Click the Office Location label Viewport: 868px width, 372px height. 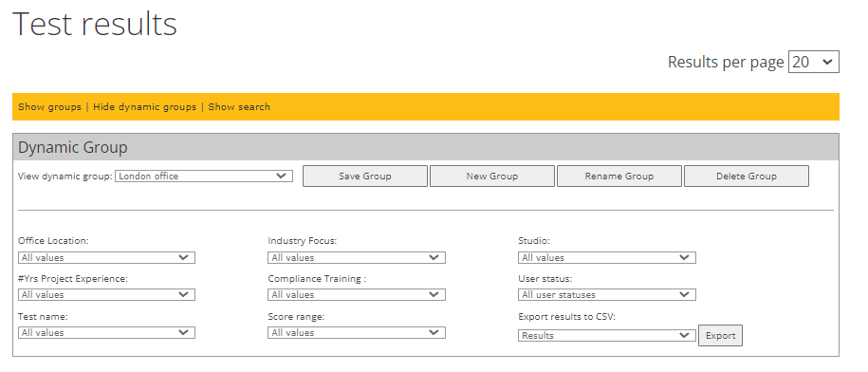pyautogui.click(x=53, y=241)
